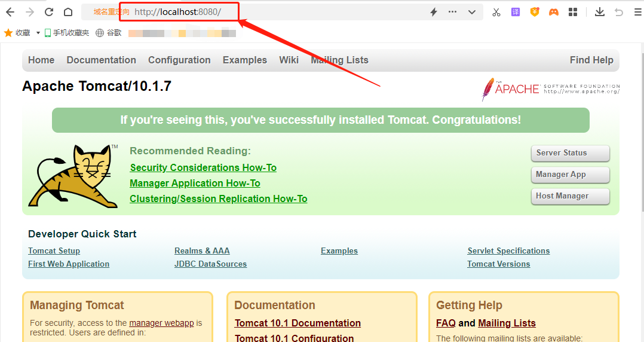Open the JDBC DataSources link
This screenshot has height=342, width=644.
pyautogui.click(x=210, y=264)
